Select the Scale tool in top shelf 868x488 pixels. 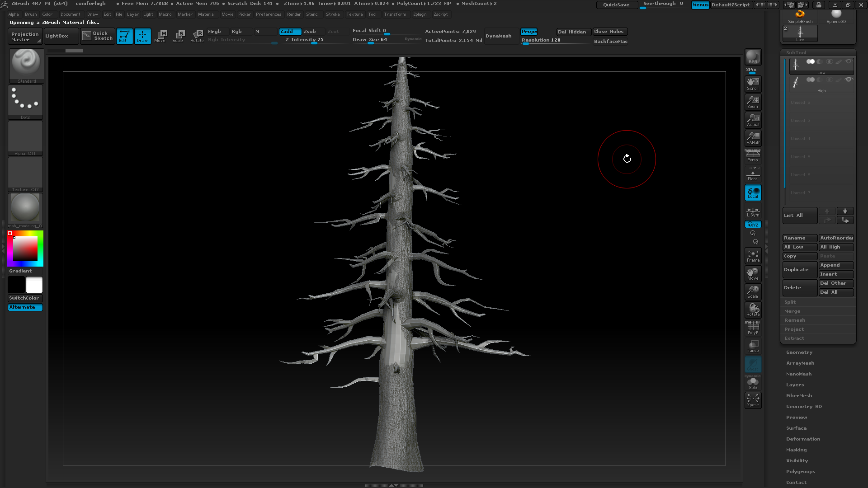click(x=179, y=36)
